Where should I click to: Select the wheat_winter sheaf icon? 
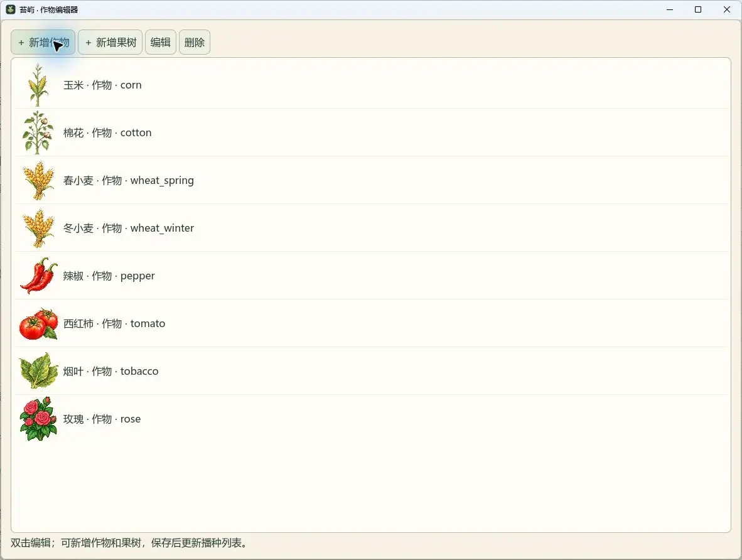(39, 228)
